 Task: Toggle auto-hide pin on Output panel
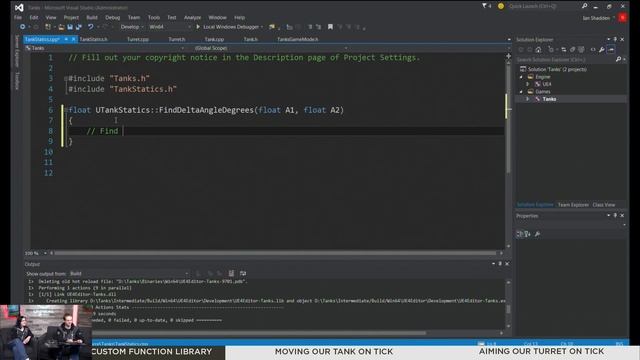(500, 264)
